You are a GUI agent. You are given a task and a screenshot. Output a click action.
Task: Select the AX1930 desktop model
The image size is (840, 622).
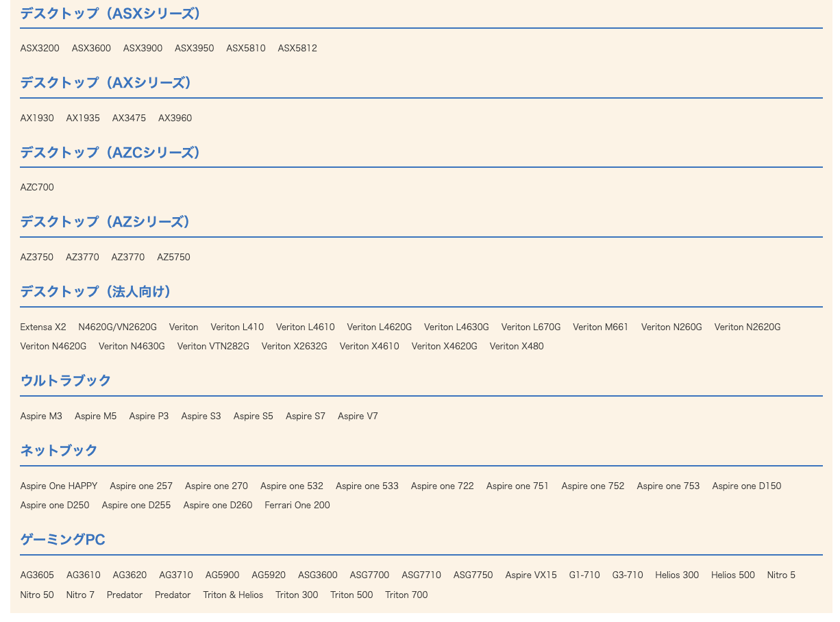click(x=37, y=118)
